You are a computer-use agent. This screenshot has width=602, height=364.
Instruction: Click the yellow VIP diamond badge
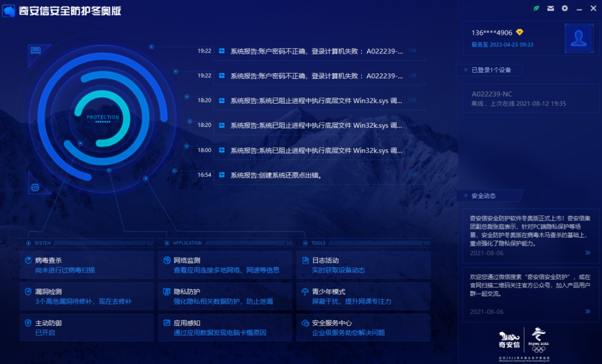pyautogui.click(x=520, y=32)
